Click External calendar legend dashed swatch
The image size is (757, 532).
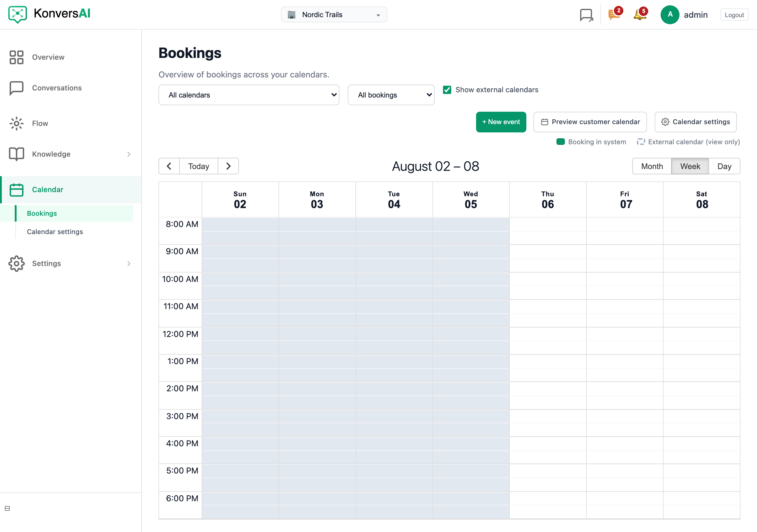(x=641, y=142)
